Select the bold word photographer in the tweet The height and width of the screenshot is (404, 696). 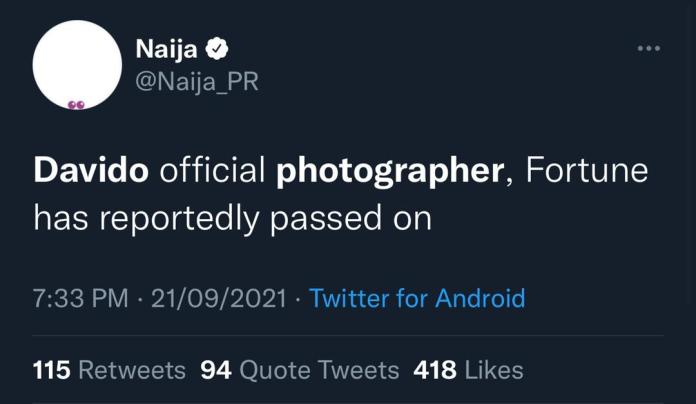pos(387,171)
